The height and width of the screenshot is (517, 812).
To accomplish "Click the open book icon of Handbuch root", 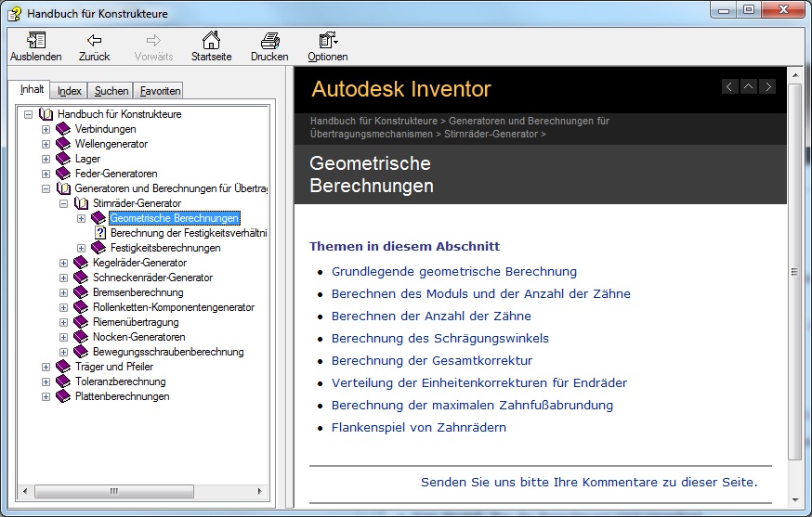I will pyautogui.click(x=46, y=114).
